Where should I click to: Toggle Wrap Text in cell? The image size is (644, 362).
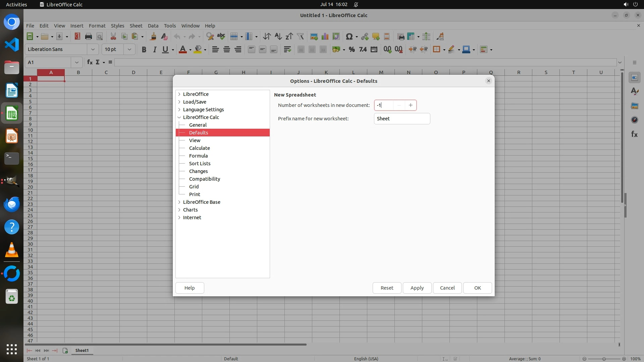coord(287,50)
